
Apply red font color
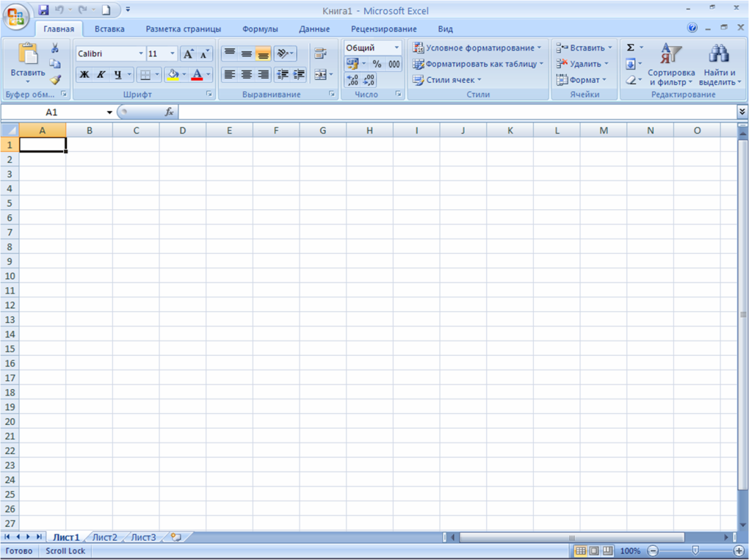pyautogui.click(x=197, y=74)
